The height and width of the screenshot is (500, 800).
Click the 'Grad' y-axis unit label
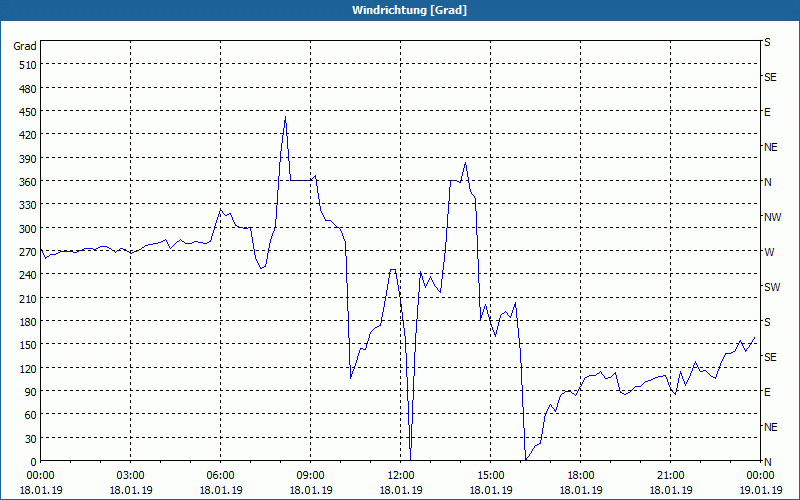click(x=24, y=46)
